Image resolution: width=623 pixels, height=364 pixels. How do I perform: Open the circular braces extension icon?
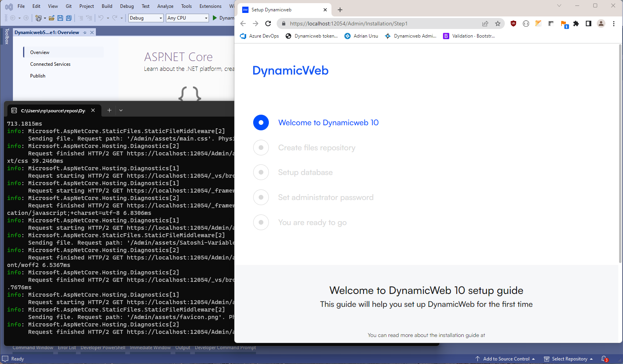click(x=526, y=23)
